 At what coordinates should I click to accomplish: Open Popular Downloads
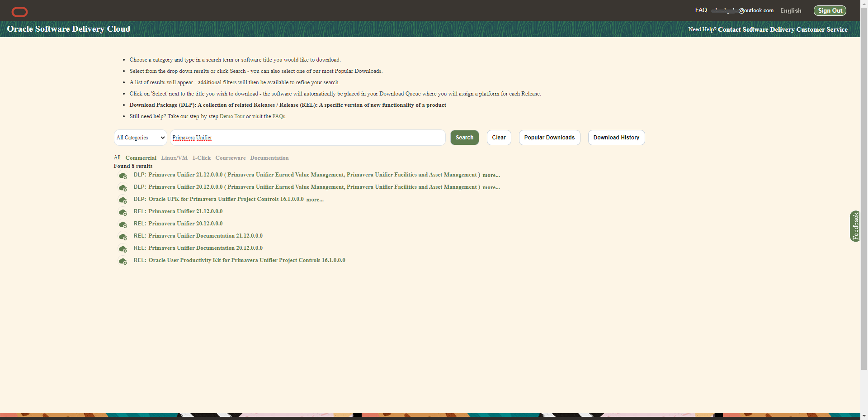click(549, 138)
